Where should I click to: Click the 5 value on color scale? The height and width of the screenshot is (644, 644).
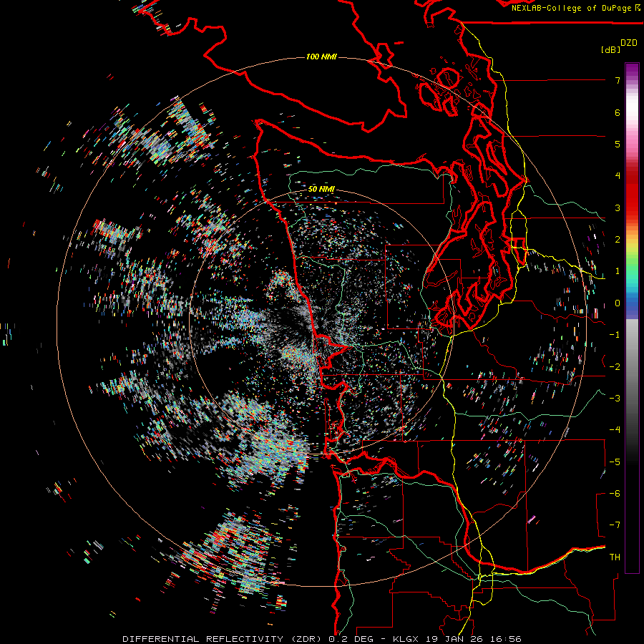pos(618,144)
